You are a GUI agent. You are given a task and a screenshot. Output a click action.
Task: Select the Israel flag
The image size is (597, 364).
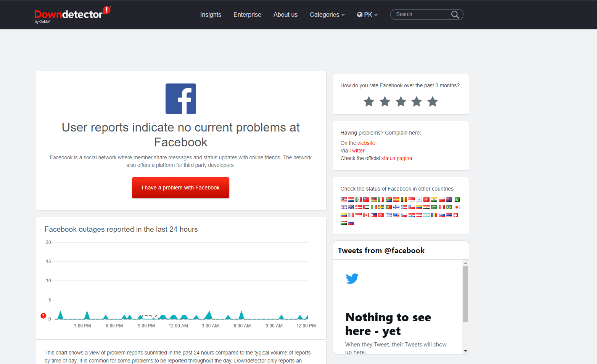point(419,200)
